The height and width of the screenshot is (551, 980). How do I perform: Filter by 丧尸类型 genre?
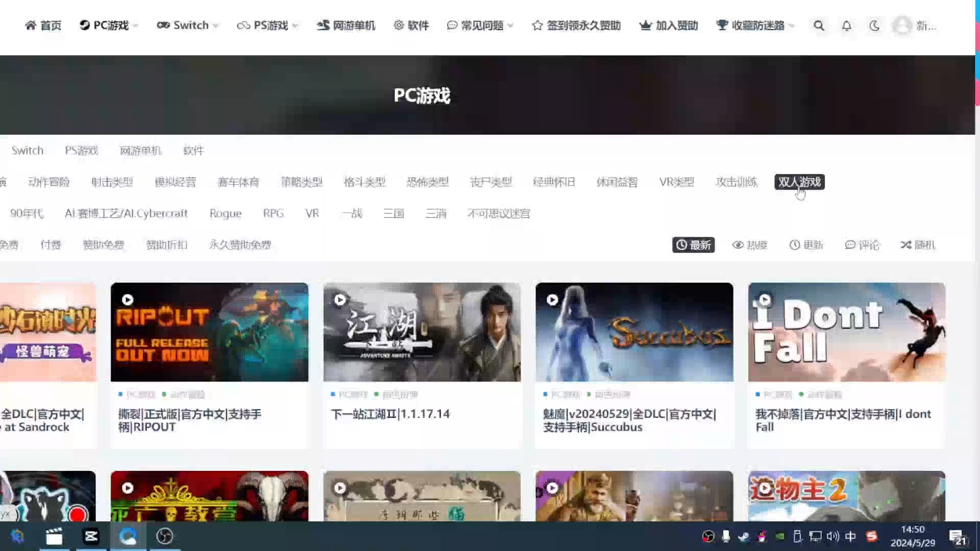(x=491, y=182)
